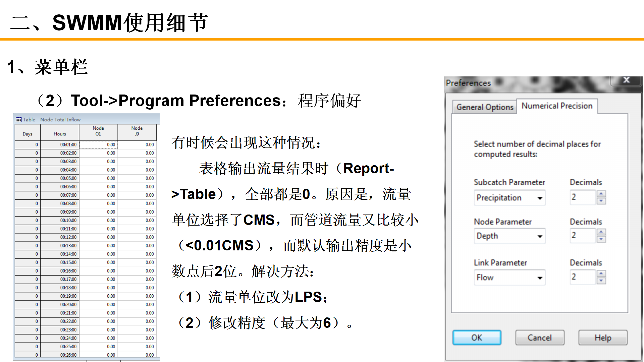Select the Numerical Precision tab
Image resolution: width=644 pixels, height=362 pixels.
pyautogui.click(x=557, y=106)
